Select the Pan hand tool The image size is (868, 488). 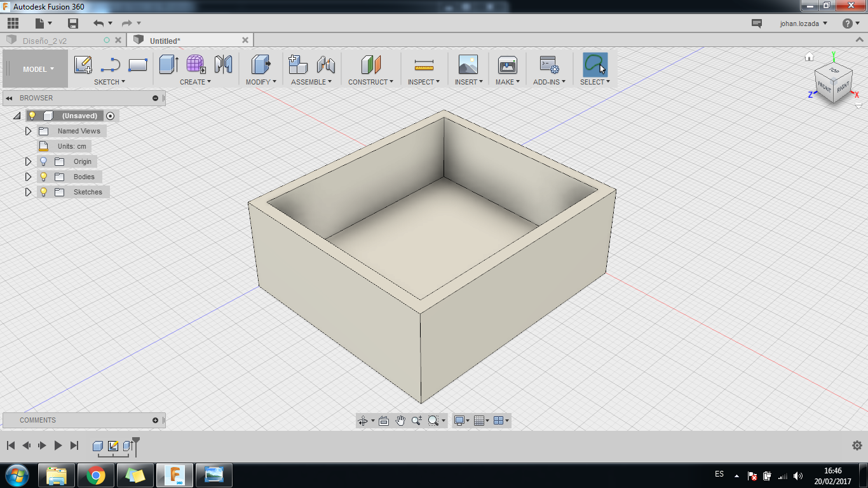pos(400,421)
